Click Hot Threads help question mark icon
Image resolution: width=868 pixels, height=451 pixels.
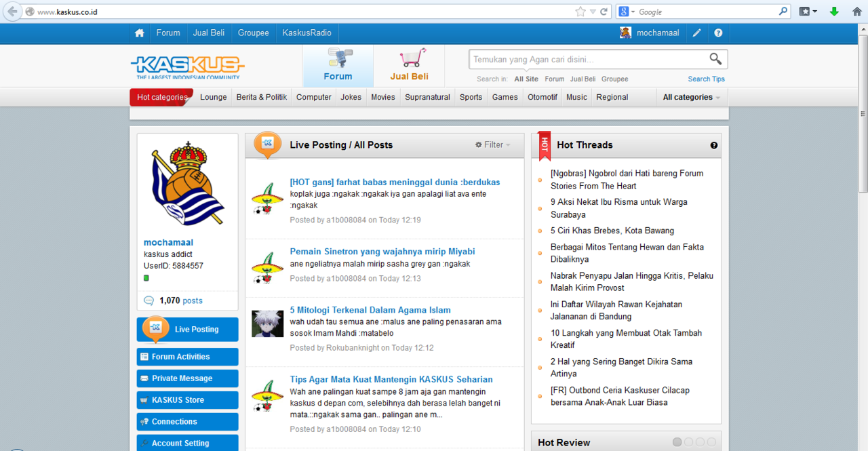coord(714,145)
